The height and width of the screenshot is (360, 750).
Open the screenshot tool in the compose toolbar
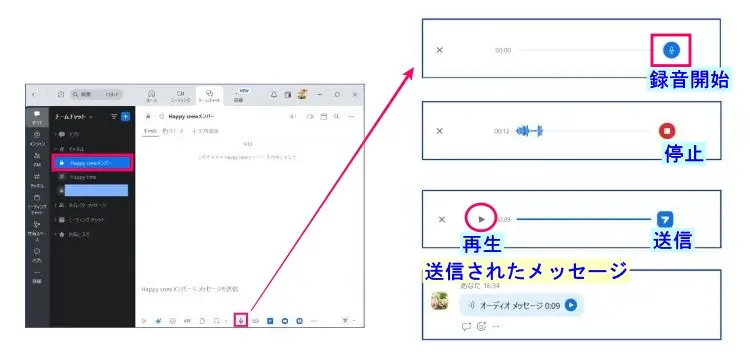[x=216, y=321]
